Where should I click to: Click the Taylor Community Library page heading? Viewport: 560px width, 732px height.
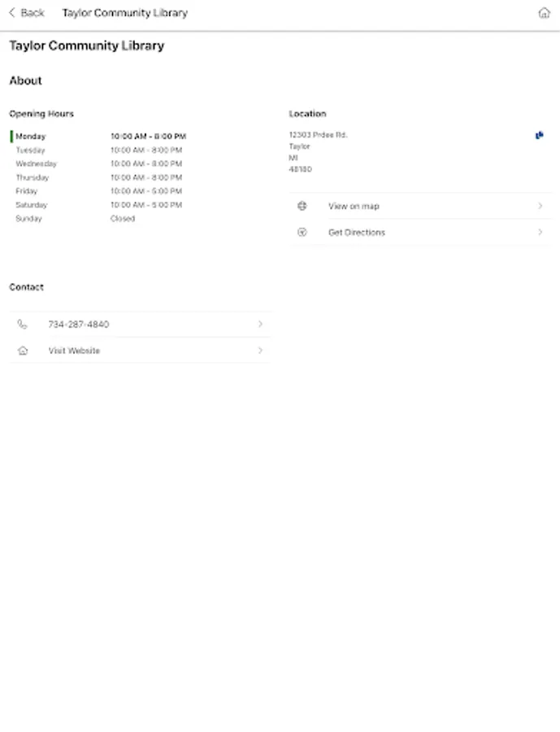click(x=87, y=46)
